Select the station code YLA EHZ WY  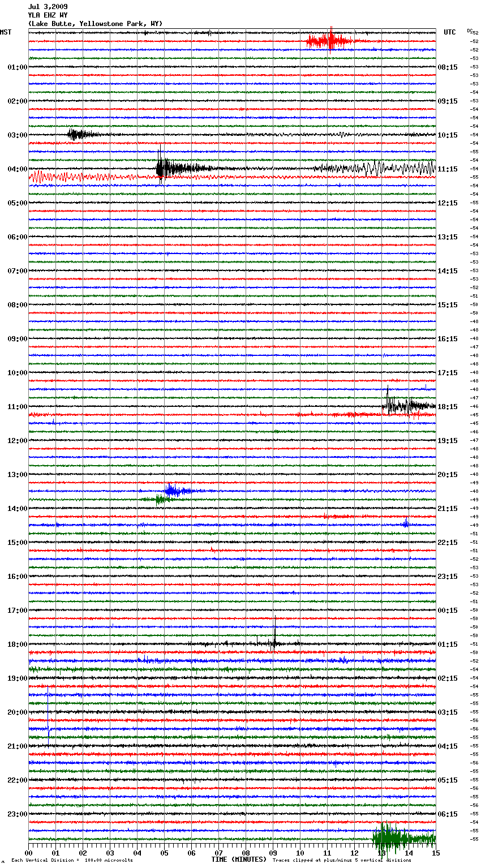point(48,15)
